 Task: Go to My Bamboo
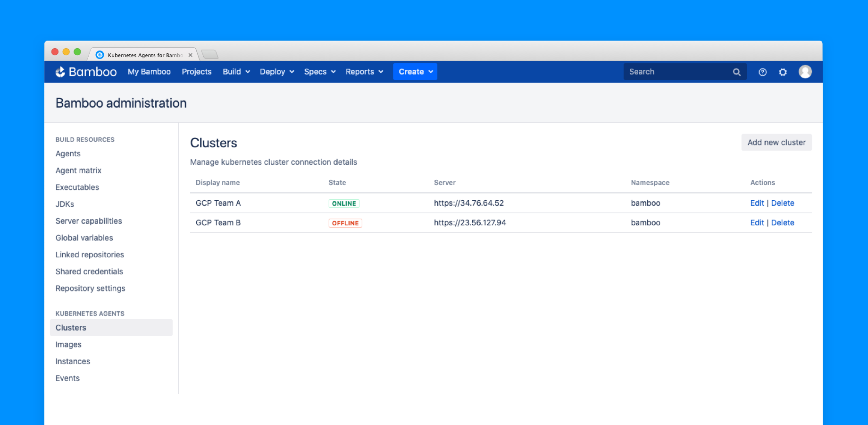(x=149, y=72)
